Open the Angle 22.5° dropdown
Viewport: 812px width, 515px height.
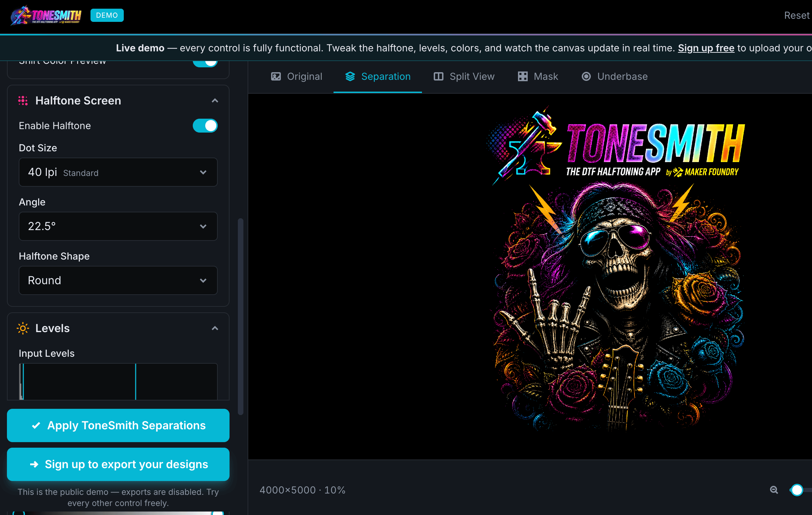[118, 226]
